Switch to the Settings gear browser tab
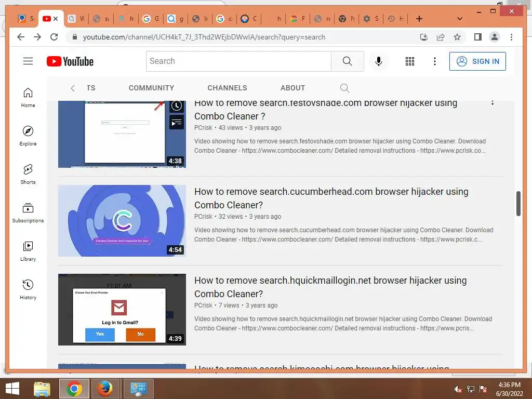Screen dimensions: 532x399 click(x=370, y=19)
